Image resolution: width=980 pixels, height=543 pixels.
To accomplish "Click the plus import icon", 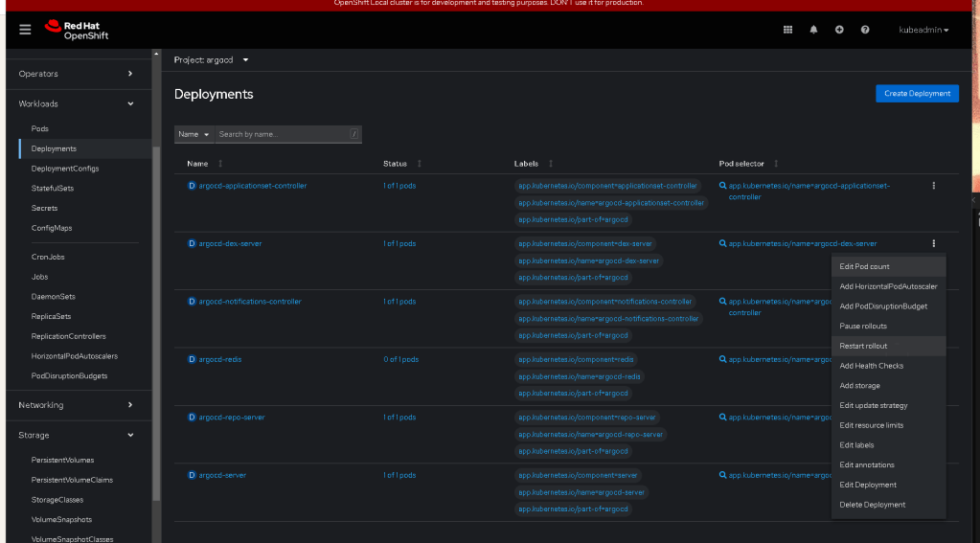I will (x=839, y=30).
